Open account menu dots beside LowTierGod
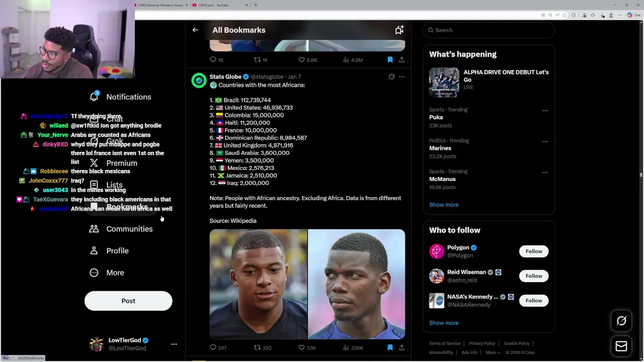 click(174, 344)
